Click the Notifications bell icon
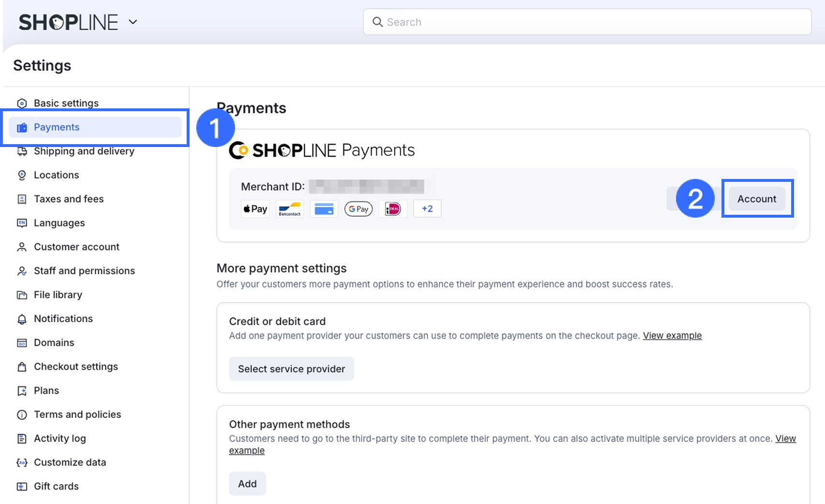The height and width of the screenshot is (504, 825). point(22,319)
